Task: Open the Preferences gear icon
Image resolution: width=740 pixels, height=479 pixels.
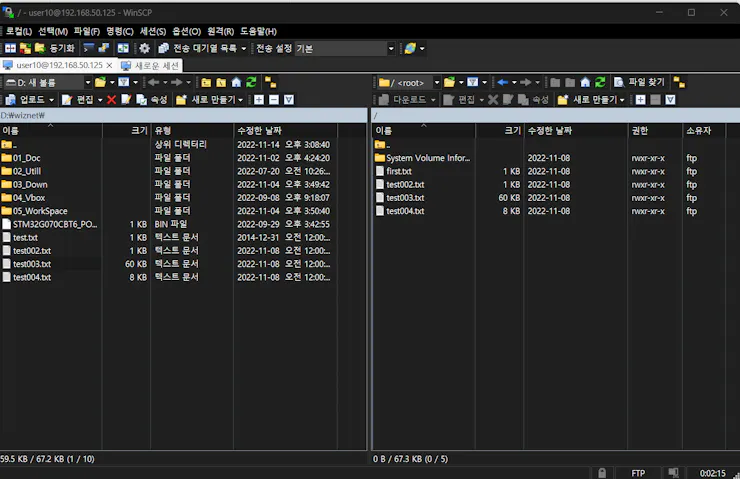Action: pos(144,48)
